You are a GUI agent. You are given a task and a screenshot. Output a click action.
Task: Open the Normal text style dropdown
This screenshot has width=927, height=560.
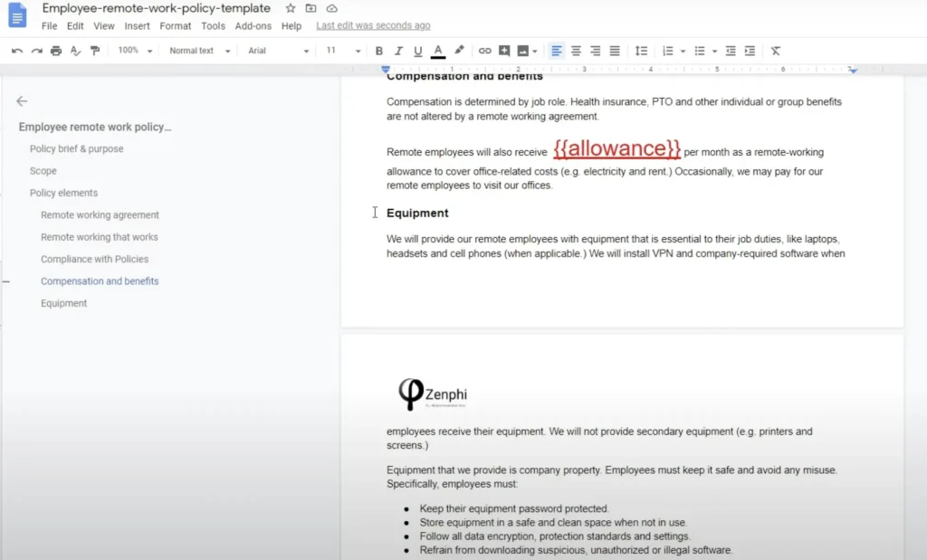200,51
